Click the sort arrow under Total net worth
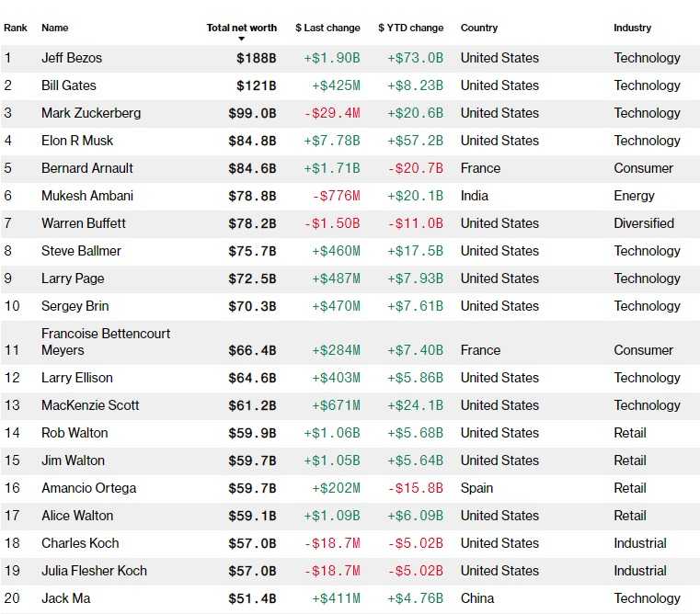700x614 pixels. (x=242, y=39)
